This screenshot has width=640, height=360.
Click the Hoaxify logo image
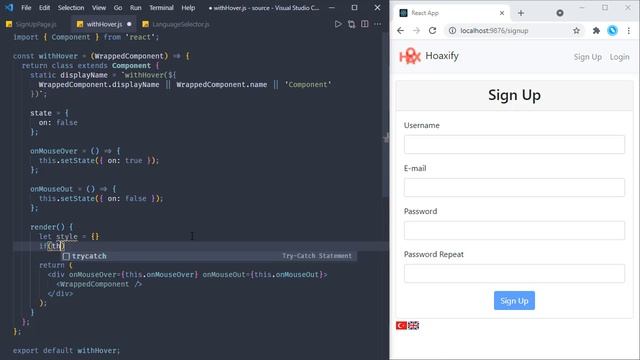coord(410,56)
